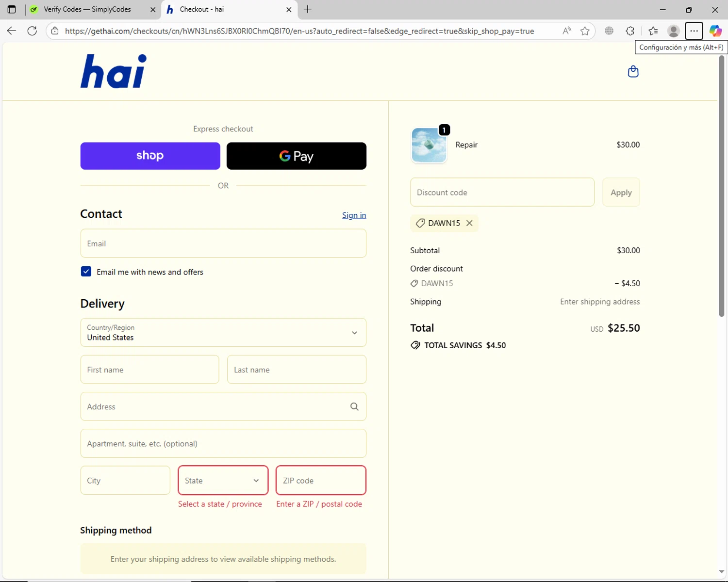728x582 pixels.
Task: Go back with browser back arrow
Action: pos(12,31)
